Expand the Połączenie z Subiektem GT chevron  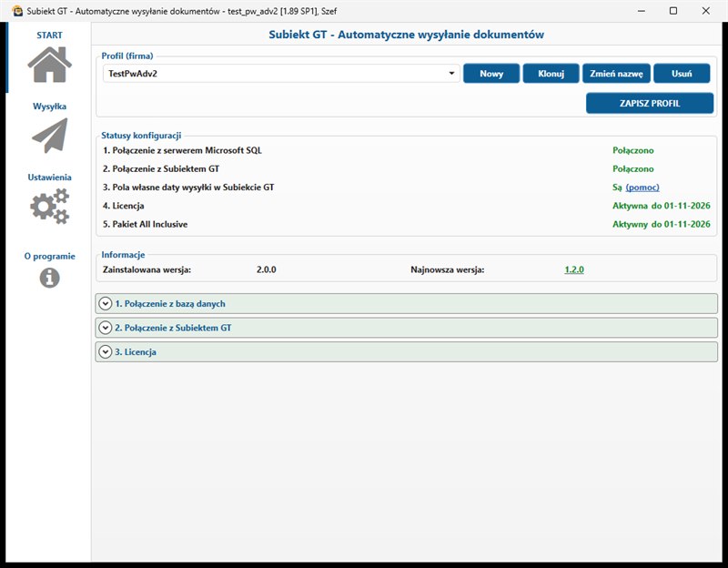point(106,328)
